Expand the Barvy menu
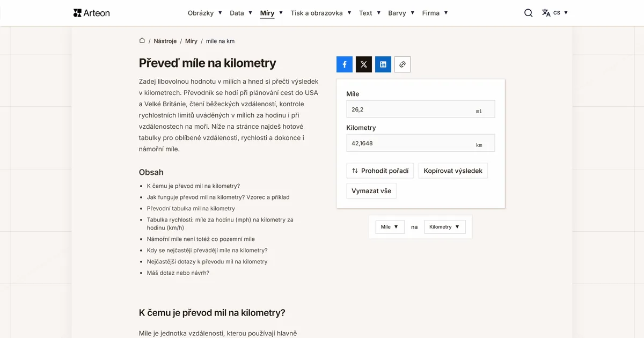The width and height of the screenshot is (644, 338). pyautogui.click(x=401, y=13)
